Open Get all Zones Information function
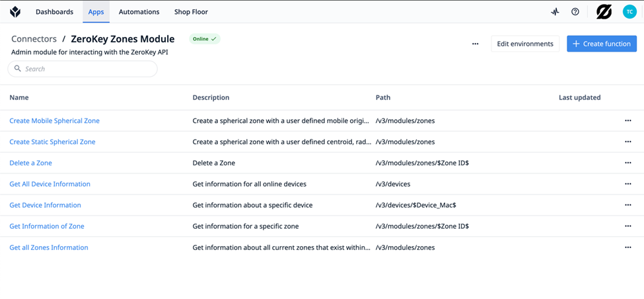644x299 pixels. coord(48,247)
